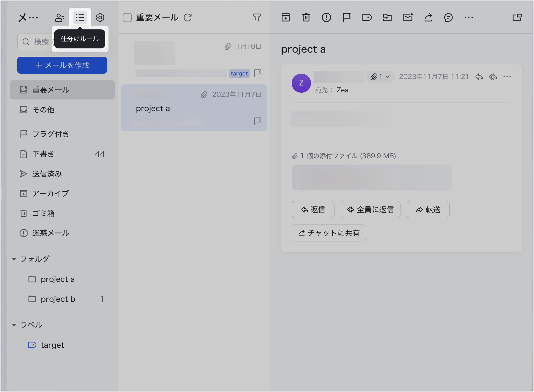Refresh the important mail list
The image size is (534, 392).
pos(188,18)
